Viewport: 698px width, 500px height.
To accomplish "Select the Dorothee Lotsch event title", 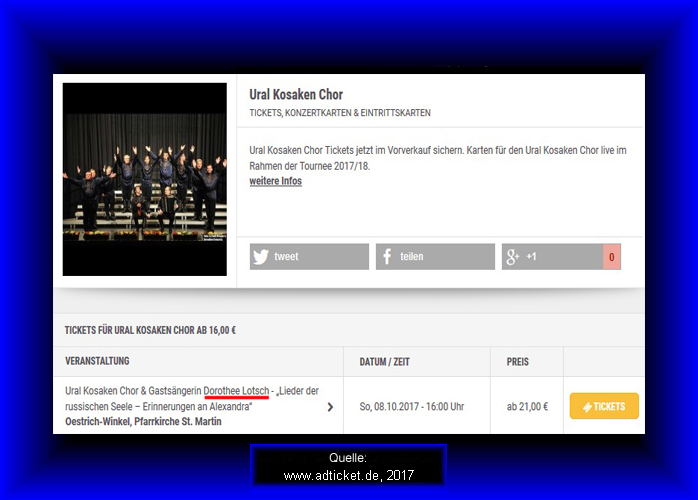I will (x=192, y=398).
